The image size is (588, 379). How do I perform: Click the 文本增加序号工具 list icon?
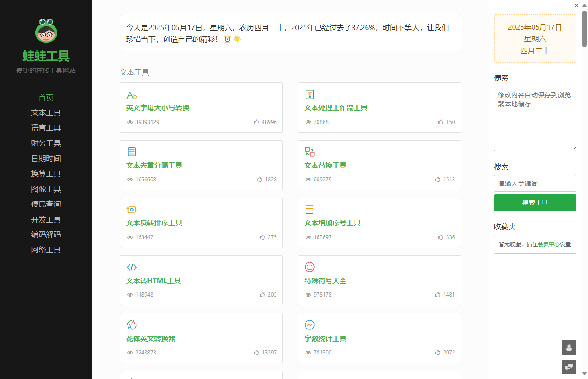pyautogui.click(x=310, y=210)
